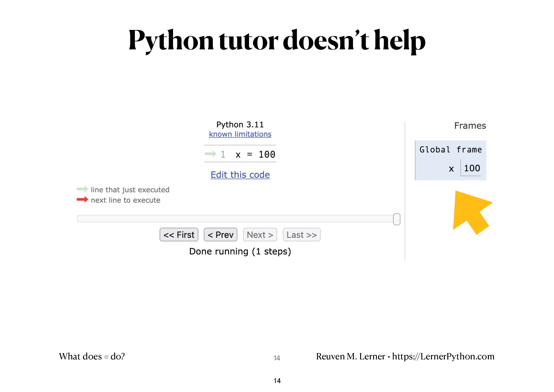This screenshot has width=554, height=392.
Task: Click the gray slide number 14 in footer
Action: click(x=277, y=358)
